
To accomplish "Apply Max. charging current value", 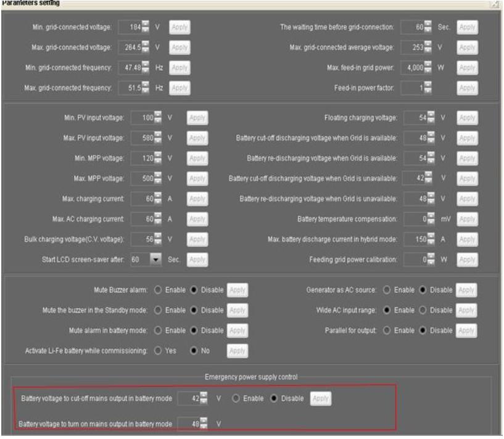I will [x=197, y=199].
